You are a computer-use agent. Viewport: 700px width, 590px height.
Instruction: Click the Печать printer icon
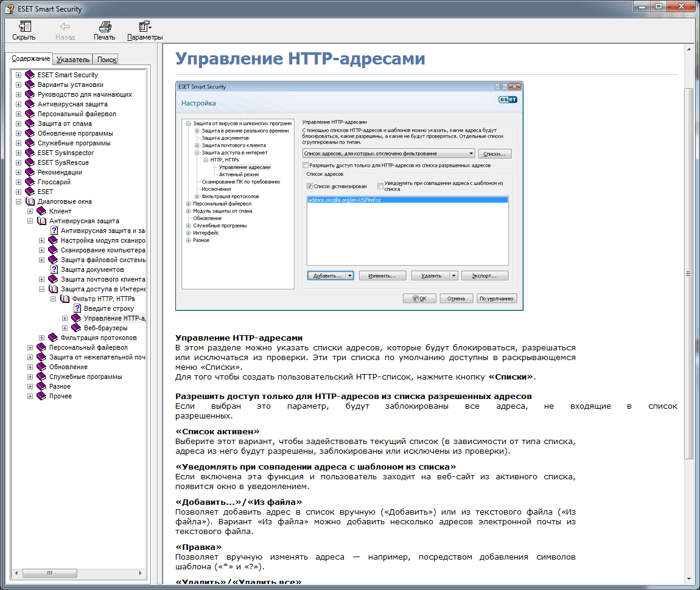105,27
